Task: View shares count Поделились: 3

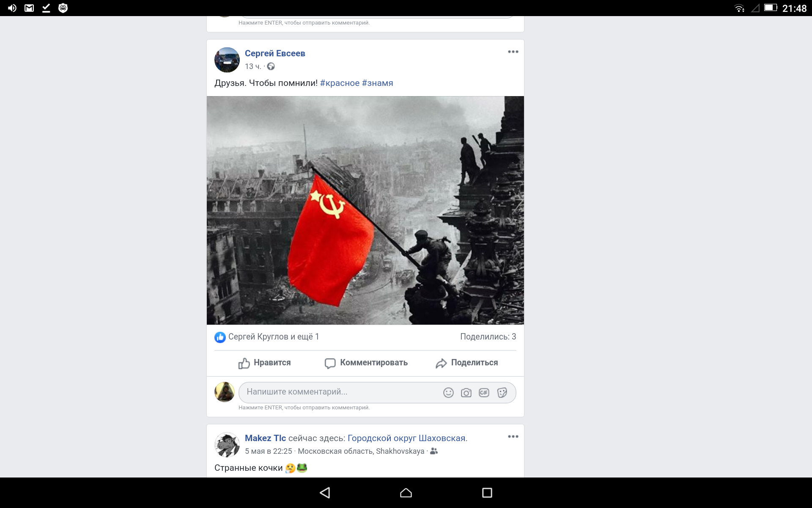Action: click(x=488, y=337)
